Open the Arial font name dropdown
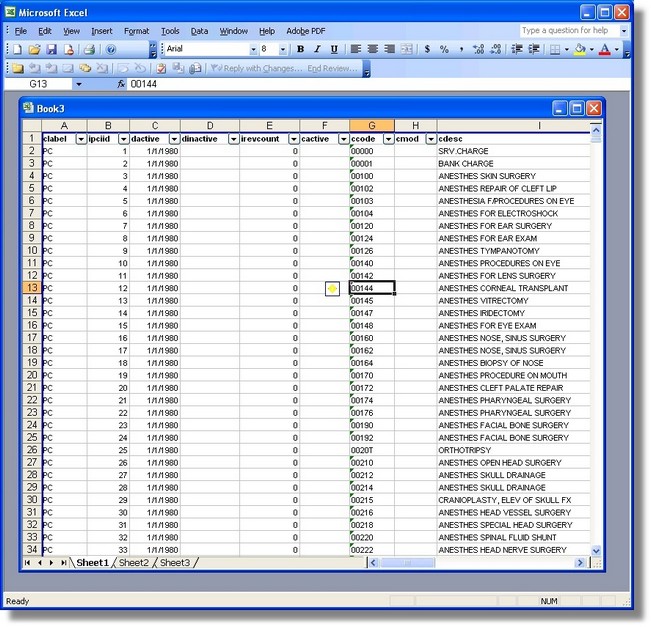 pos(253,49)
